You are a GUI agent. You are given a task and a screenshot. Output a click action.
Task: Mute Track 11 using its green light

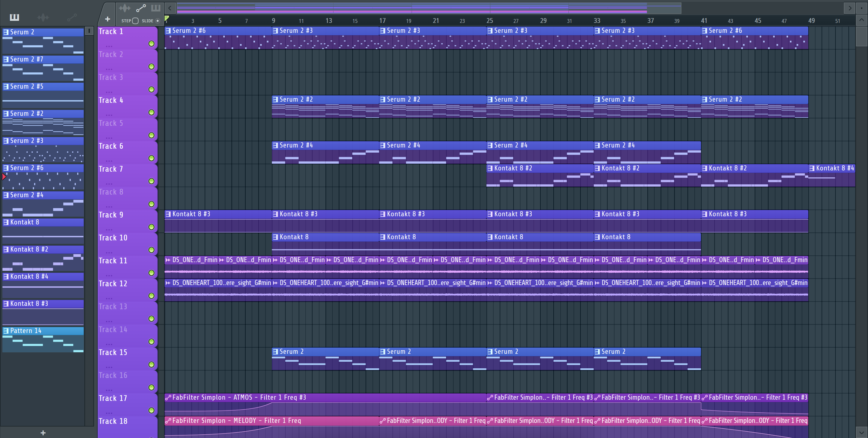point(151,273)
